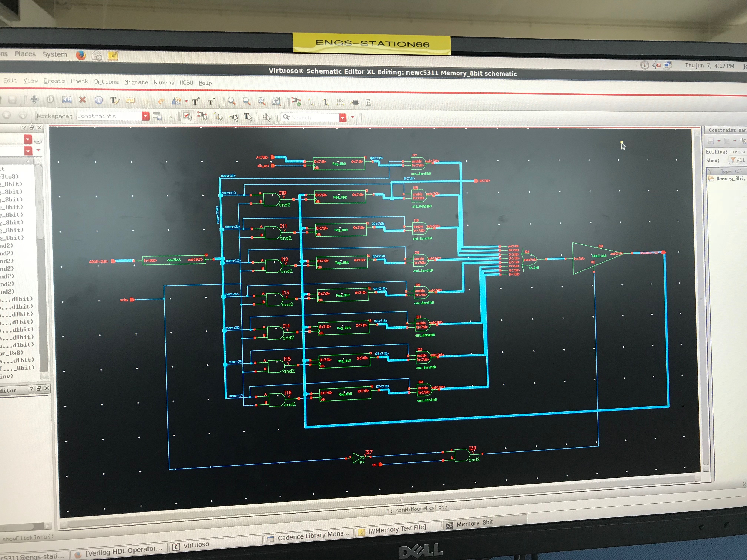The width and height of the screenshot is (747, 560).
Task: Click the Zoom to Fit magnifier icon
Action: coord(261,101)
